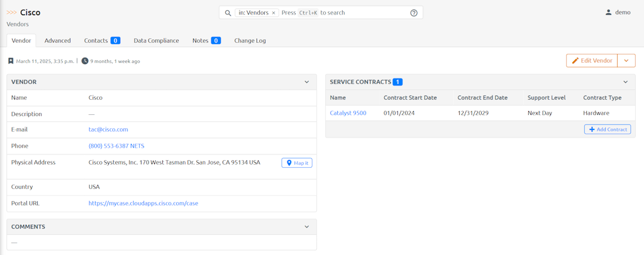The image size is (644, 255).
Task: Click Edit Vendor button
Action: [x=591, y=60]
